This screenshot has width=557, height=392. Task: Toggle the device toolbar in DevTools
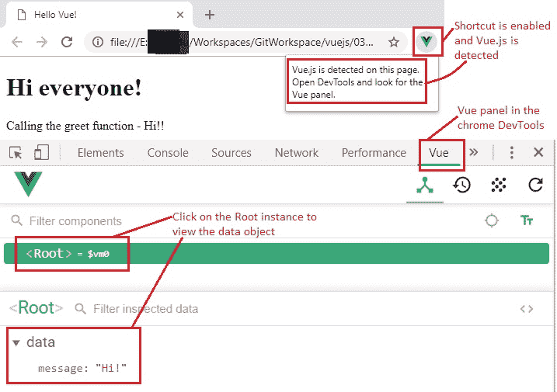42,153
